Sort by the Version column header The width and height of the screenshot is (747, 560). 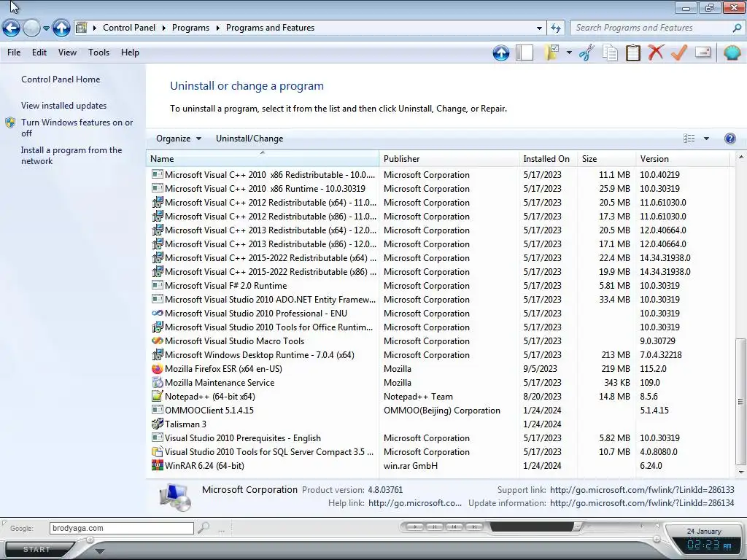[x=682, y=159]
